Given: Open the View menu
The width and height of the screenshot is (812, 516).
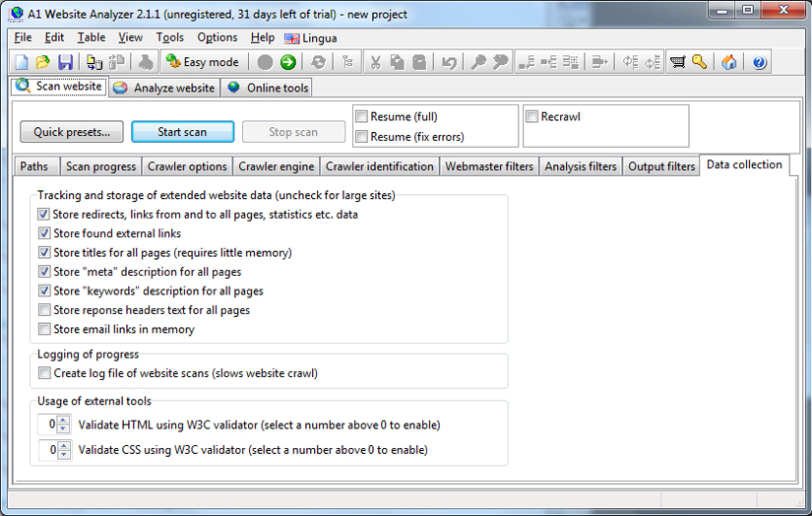Looking at the screenshot, I should [x=131, y=37].
